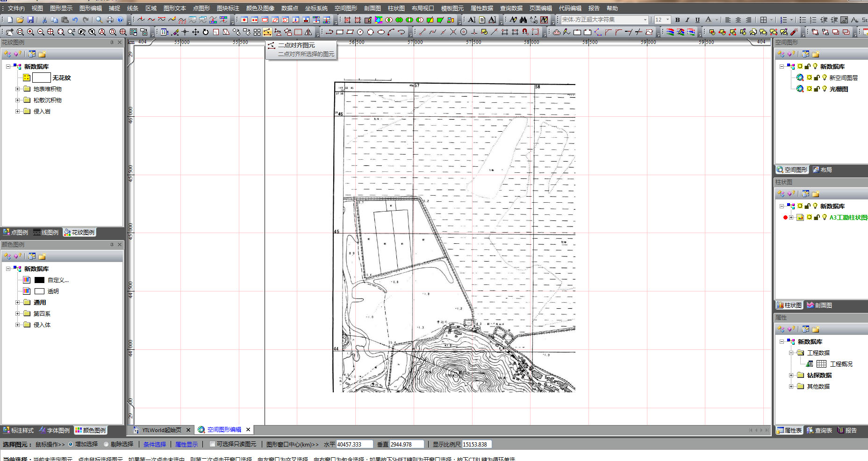Select the draw ellipse tool
Screen dimensions: 868x461
click(381, 32)
